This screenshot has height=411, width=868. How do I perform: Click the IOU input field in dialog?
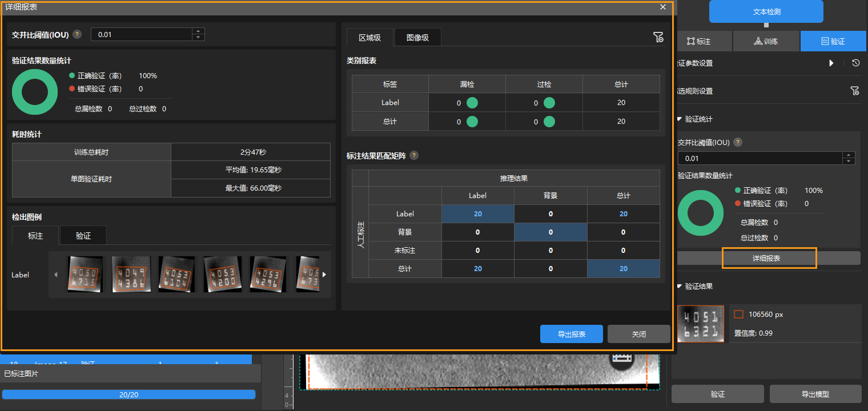pos(142,35)
